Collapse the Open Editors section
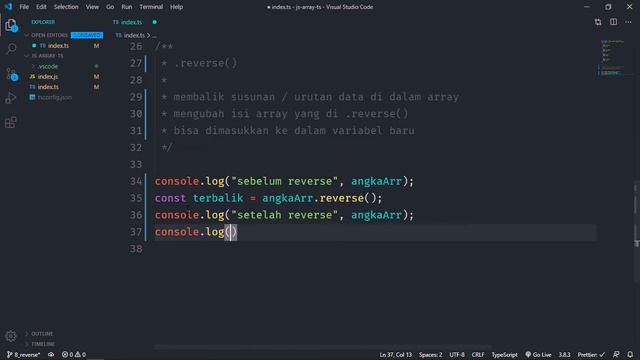640x360 pixels. (27, 36)
